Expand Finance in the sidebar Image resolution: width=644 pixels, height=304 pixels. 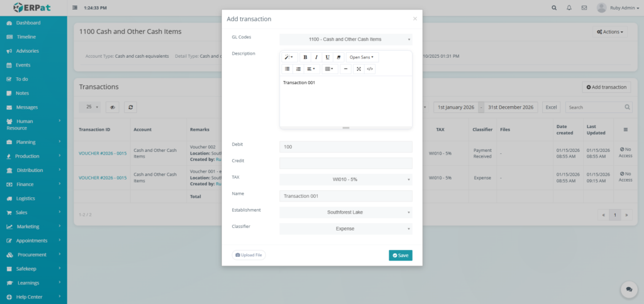pos(34,184)
